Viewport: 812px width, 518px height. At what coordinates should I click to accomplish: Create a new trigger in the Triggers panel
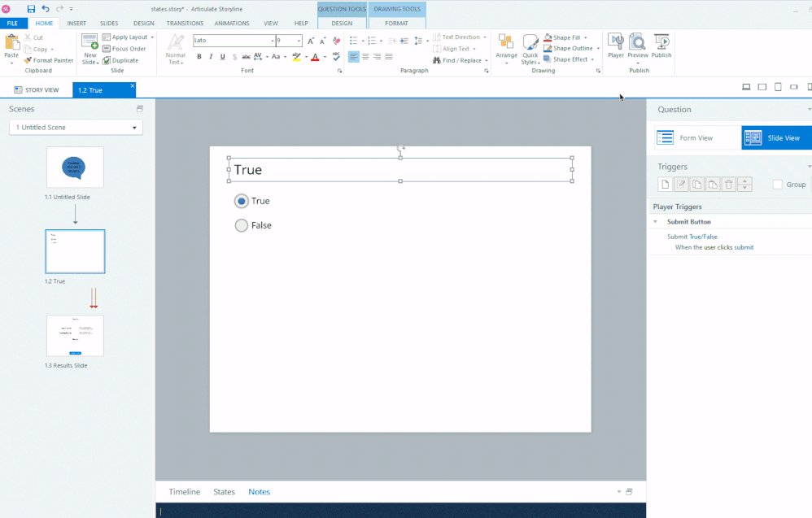tap(665, 185)
